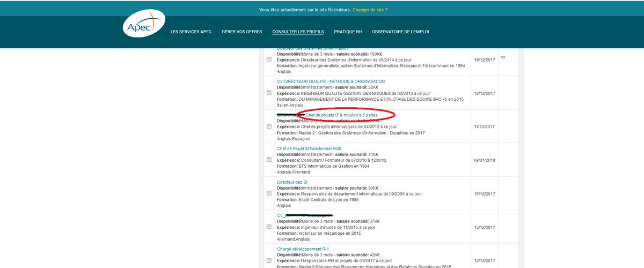This screenshot has width=644, height=268.
Task: Open LES SERVICES APEC menu
Action: pyautogui.click(x=191, y=32)
